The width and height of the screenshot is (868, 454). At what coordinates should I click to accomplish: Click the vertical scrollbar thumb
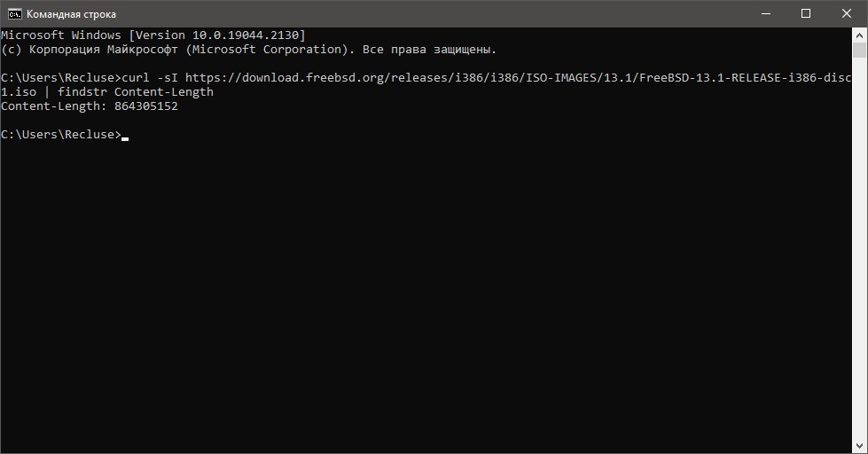[x=860, y=51]
